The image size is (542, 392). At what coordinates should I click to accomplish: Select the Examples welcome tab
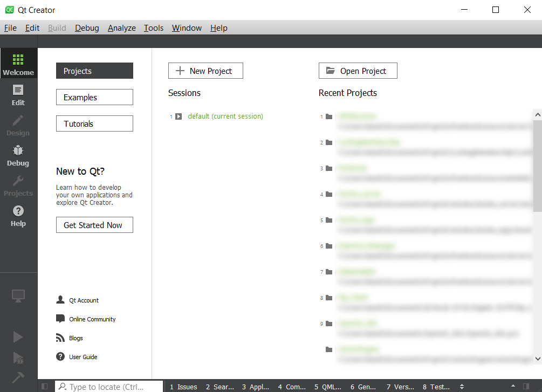94,97
